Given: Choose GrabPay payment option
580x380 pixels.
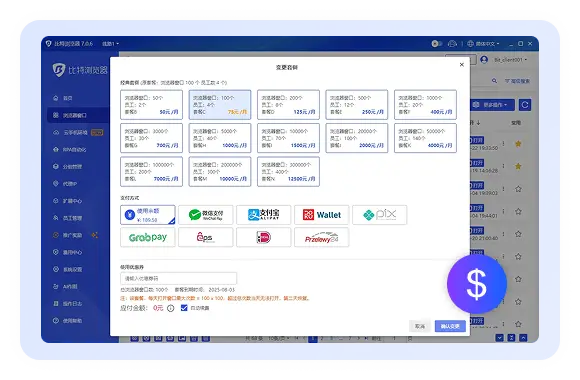Looking at the screenshot, I should (148, 237).
